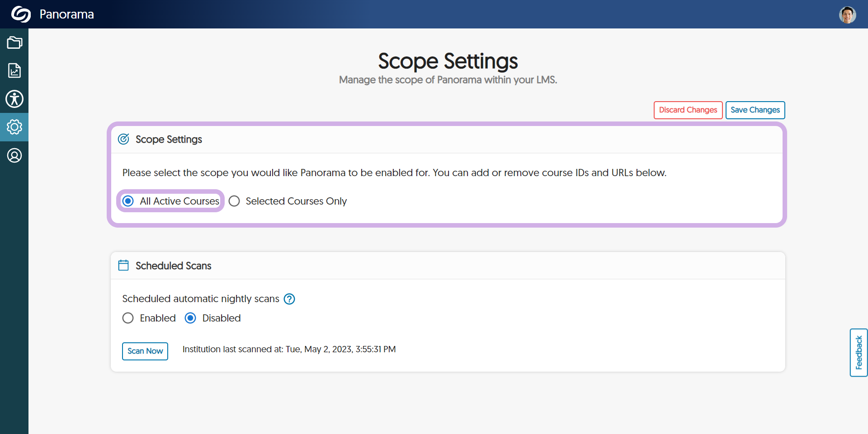Click the Save Changes button
868x434 pixels.
click(x=755, y=110)
